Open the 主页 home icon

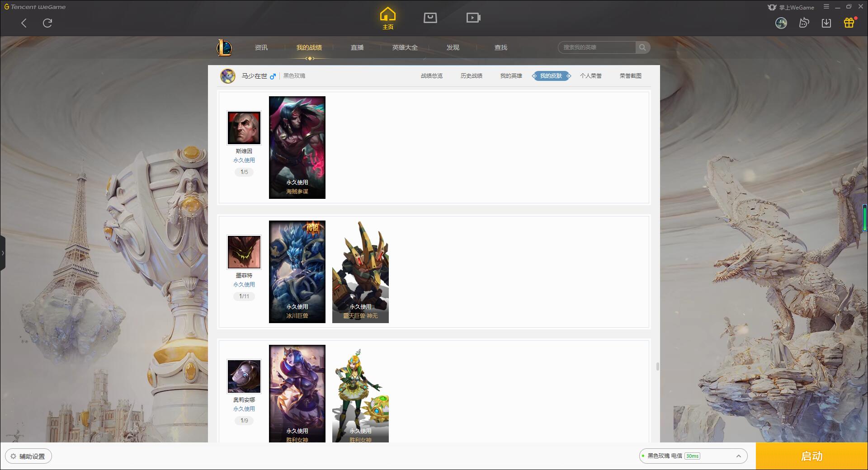pyautogui.click(x=388, y=19)
